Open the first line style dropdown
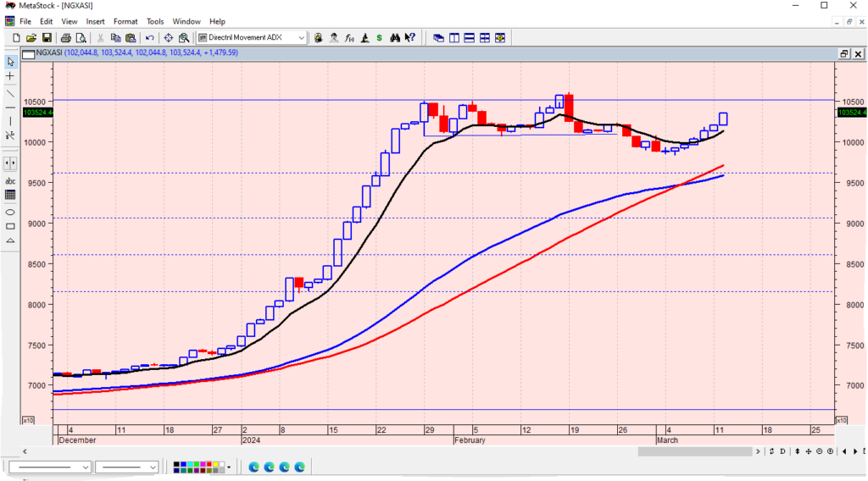Image resolution: width=868 pixels, height=481 pixels. [x=86, y=467]
